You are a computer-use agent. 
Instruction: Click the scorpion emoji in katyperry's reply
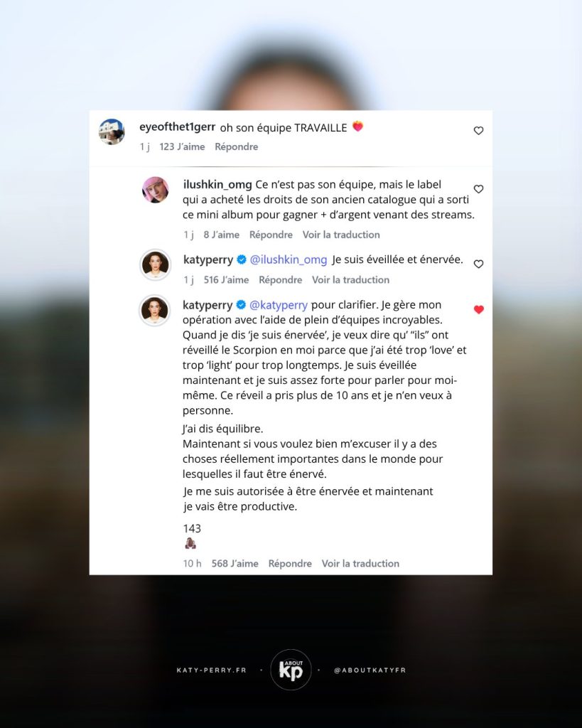pyautogui.click(x=190, y=543)
